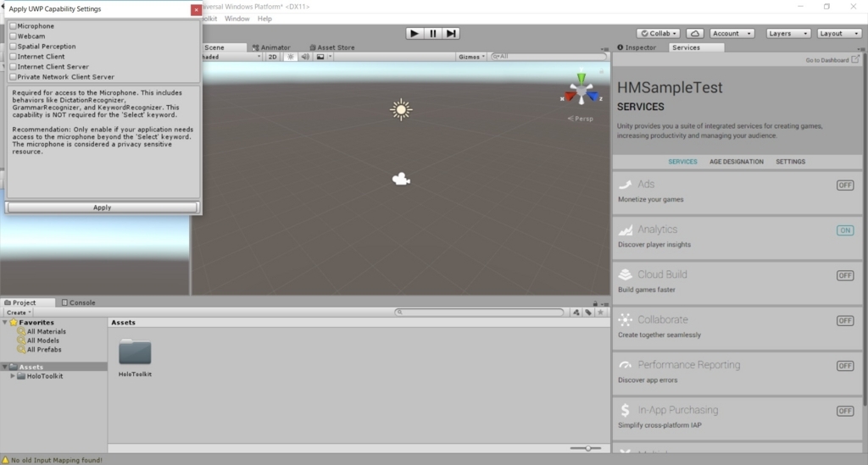Click the Go to Dashboard link
Viewport: 868px width, 465px height.
point(827,60)
